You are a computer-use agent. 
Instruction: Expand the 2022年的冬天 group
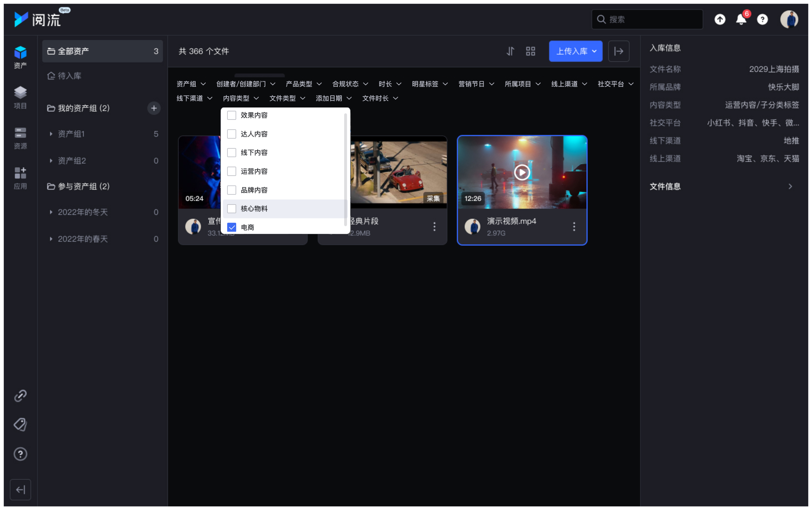51,212
